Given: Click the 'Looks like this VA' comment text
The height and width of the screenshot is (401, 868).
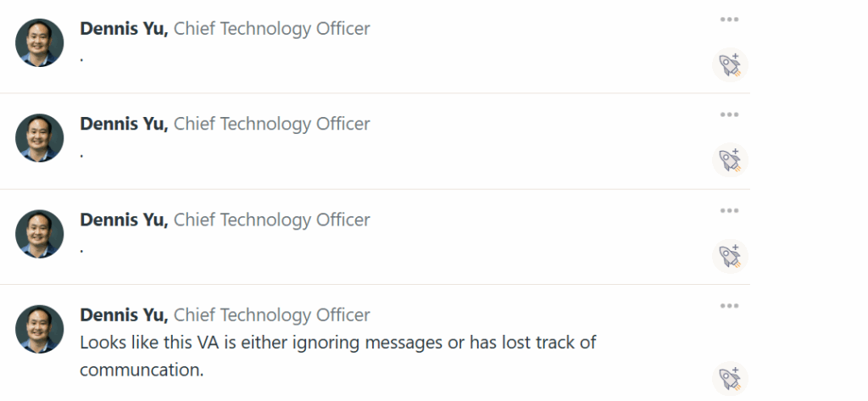Looking at the screenshot, I should pyautogui.click(x=337, y=355).
